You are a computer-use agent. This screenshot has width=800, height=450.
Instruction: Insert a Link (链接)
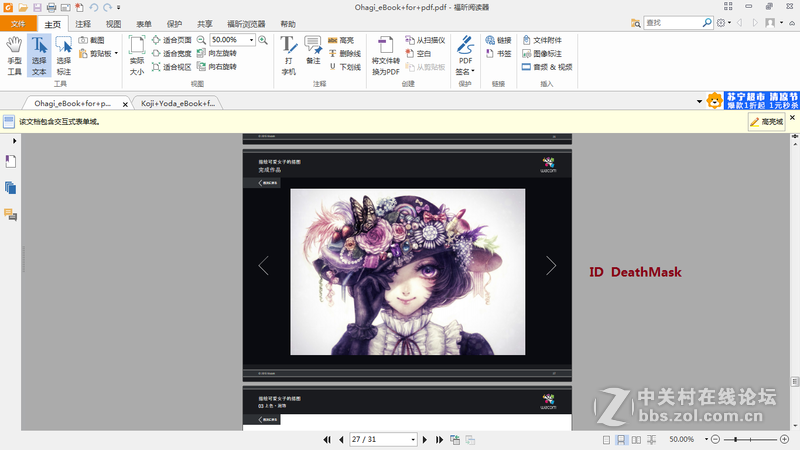coord(498,40)
